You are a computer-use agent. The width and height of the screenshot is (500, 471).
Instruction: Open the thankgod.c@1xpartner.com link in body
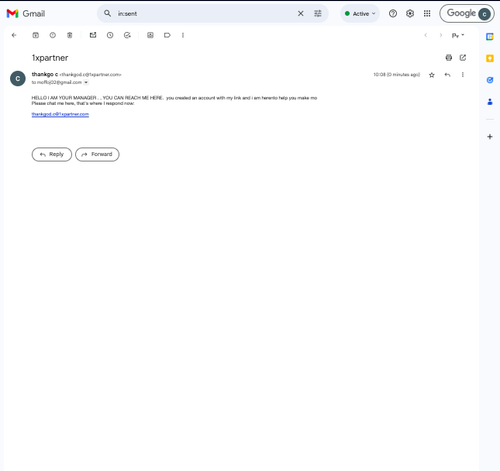60,114
